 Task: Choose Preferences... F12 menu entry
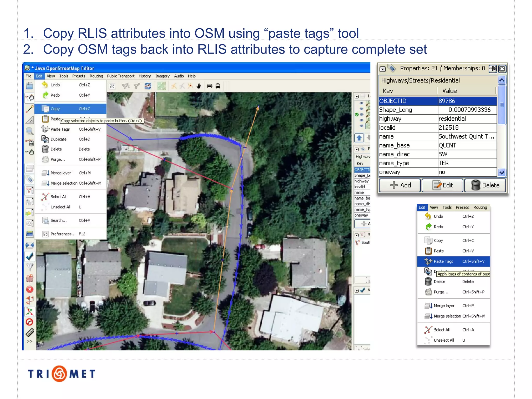coord(70,234)
